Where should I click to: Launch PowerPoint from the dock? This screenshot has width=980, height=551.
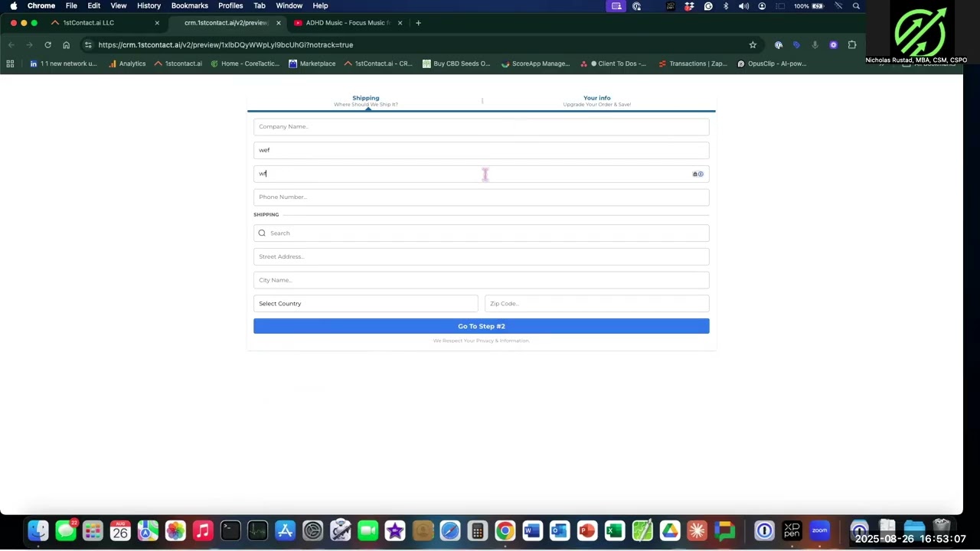tap(587, 530)
